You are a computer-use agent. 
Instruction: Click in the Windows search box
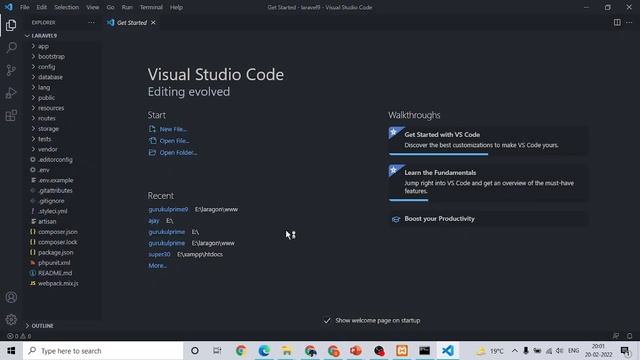(x=103, y=351)
